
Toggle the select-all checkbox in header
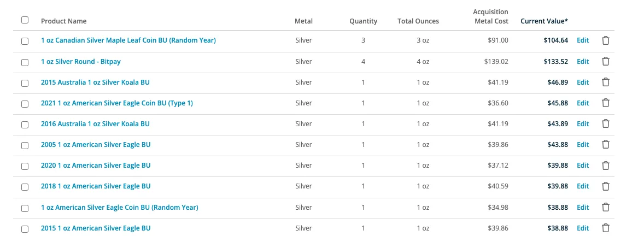(x=25, y=20)
